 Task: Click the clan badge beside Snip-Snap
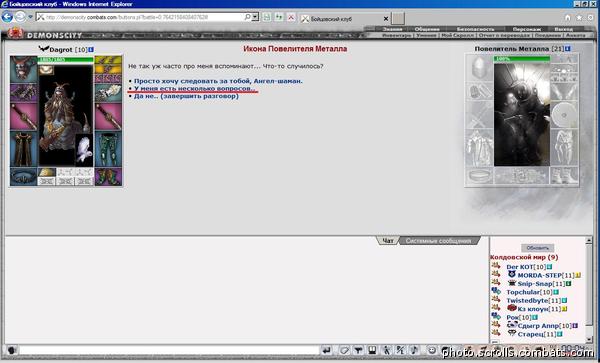(x=512, y=283)
